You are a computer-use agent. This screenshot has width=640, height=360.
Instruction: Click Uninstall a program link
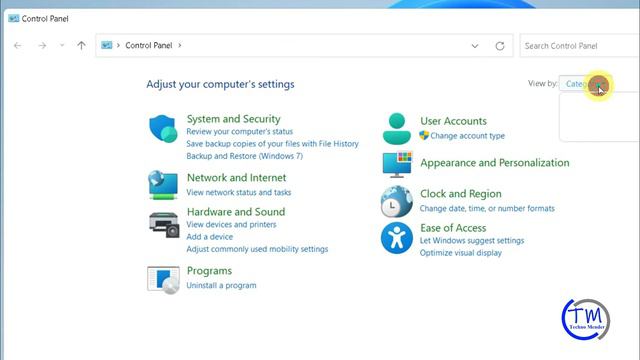tap(221, 285)
